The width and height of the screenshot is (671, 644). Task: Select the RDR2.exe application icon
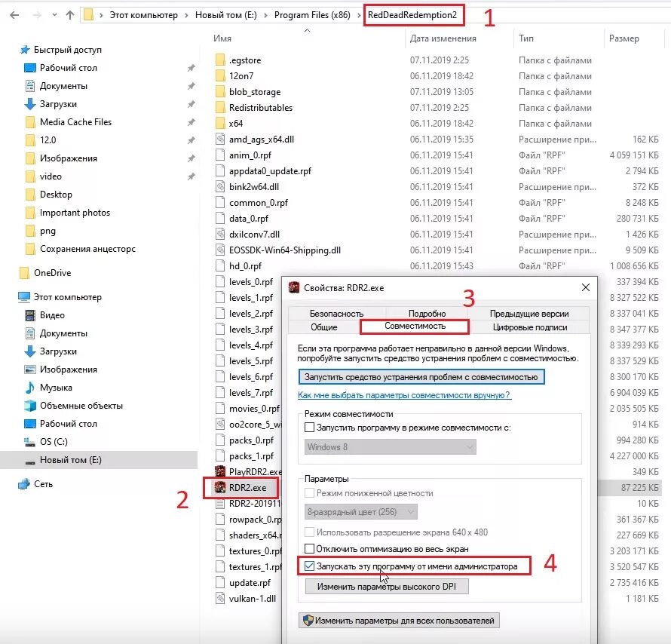[x=220, y=487]
